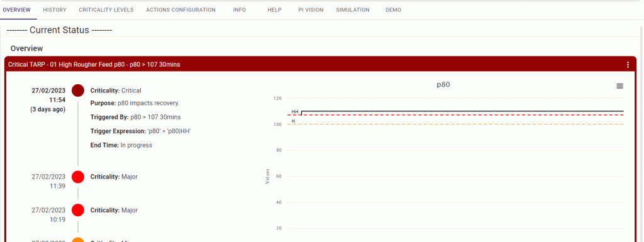Open the Criticality Levels tab
Screen dimensions: 644x242
(106, 10)
